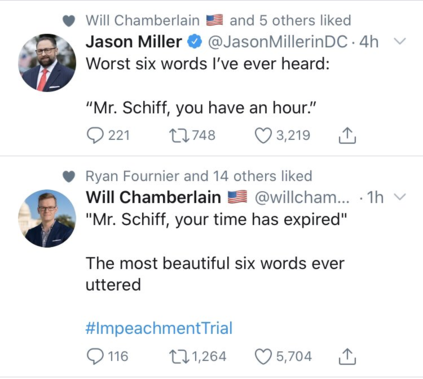Reply to Jason Miller's tweet
This screenshot has width=423, height=379.
pos(95,136)
